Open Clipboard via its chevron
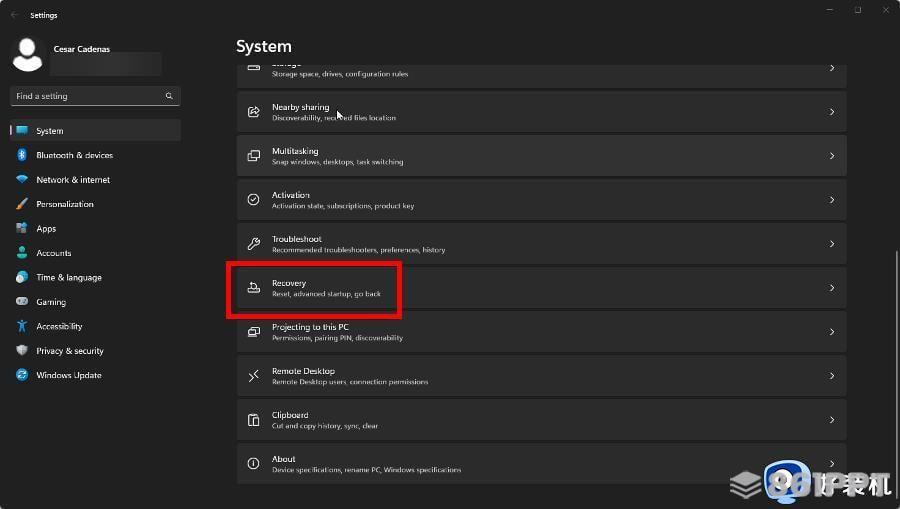The image size is (900, 509). 832,420
